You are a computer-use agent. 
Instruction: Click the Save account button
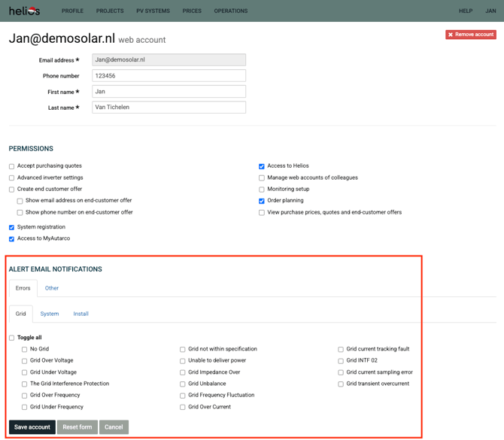point(32,427)
